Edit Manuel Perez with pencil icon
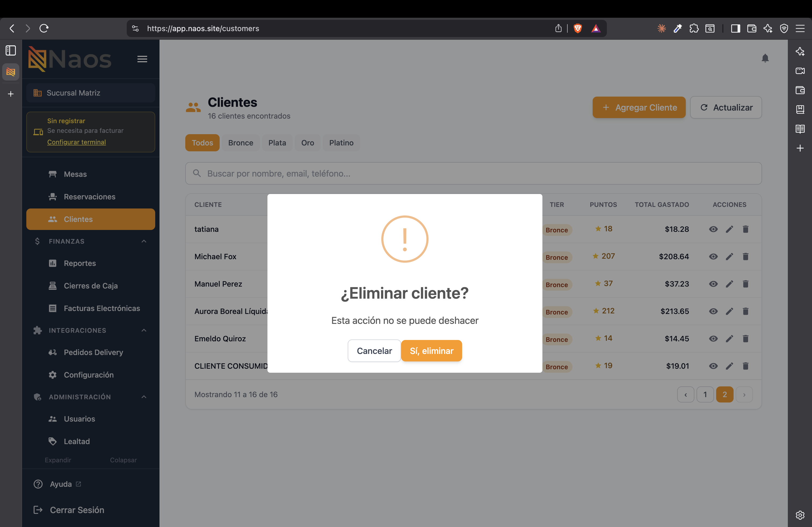812x527 pixels. pyautogui.click(x=729, y=284)
